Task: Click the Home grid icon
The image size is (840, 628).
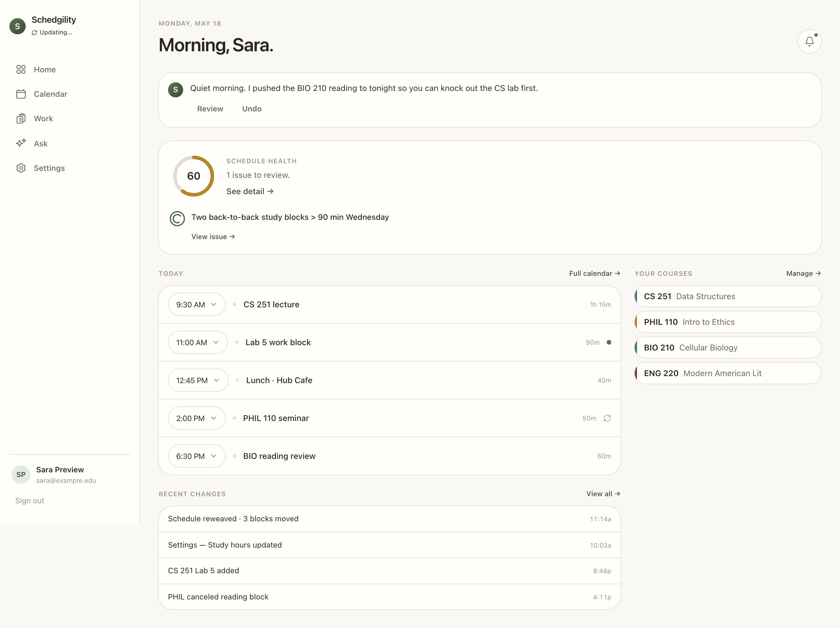Action: coord(21,69)
